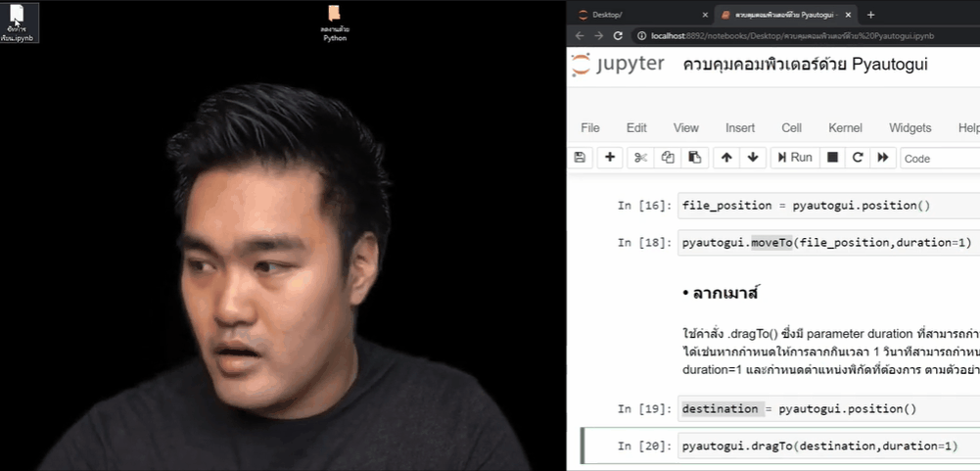The image size is (980, 471).
Task: Open the Insert menu
Action: 740,128
